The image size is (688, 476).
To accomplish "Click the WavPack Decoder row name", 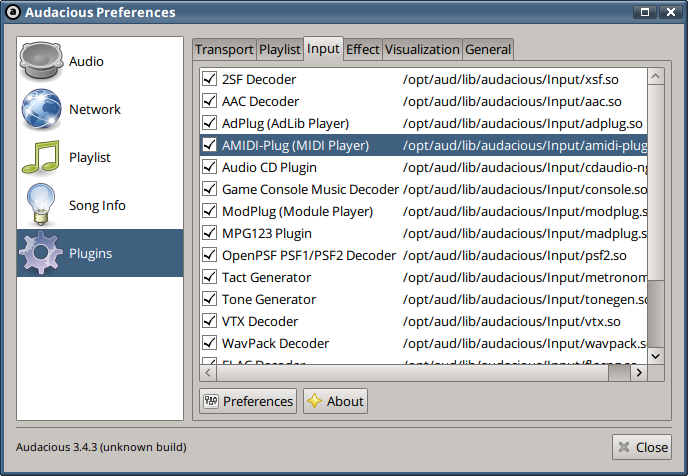I will 275,344.
